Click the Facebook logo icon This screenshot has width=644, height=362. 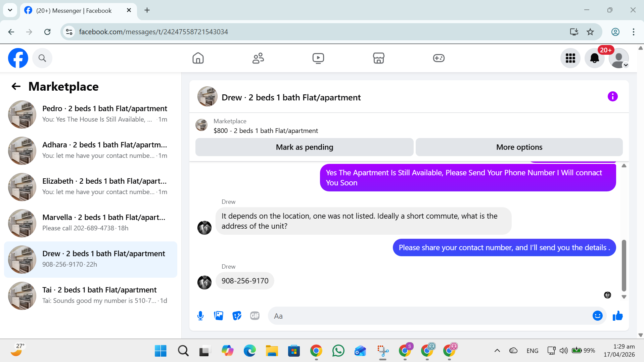(x=18, y=58)
